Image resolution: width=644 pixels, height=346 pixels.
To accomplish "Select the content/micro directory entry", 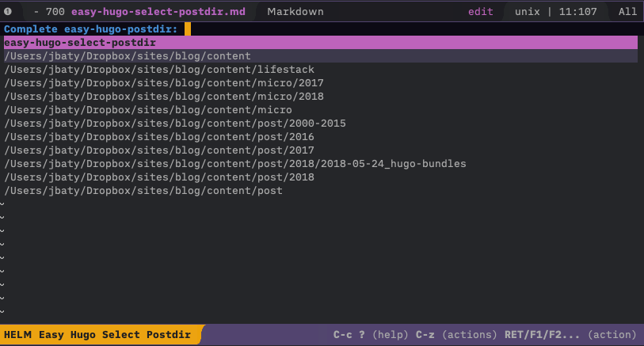I will coord(148,110).
